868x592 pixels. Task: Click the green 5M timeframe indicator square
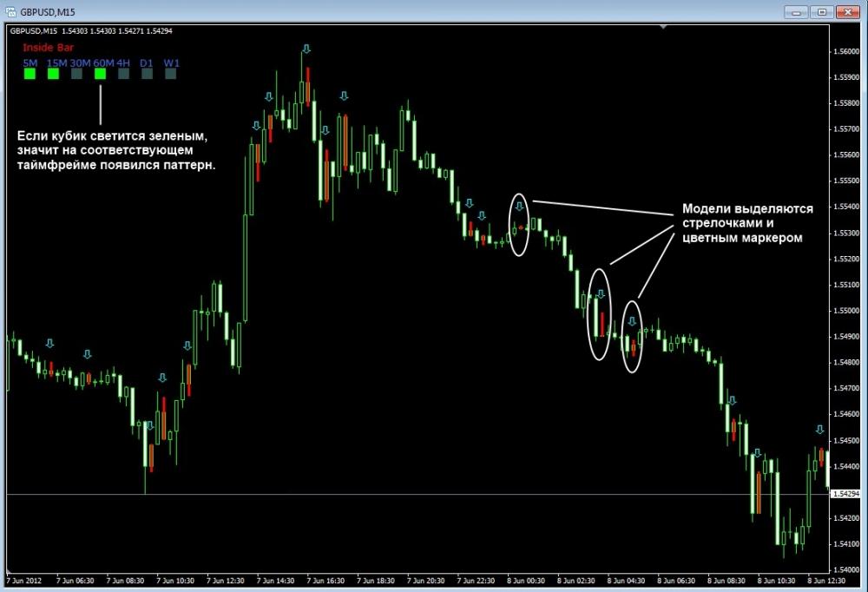30,73
